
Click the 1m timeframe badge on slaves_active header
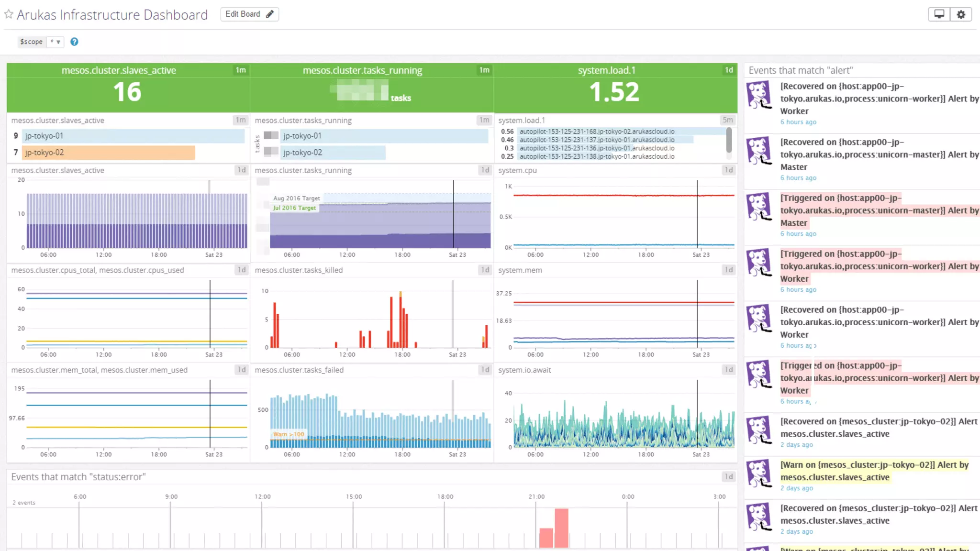coord(241,70)
